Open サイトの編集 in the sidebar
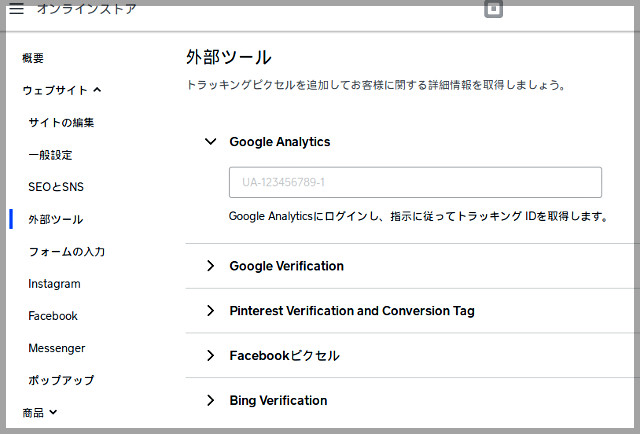 [x=61, y=122]
